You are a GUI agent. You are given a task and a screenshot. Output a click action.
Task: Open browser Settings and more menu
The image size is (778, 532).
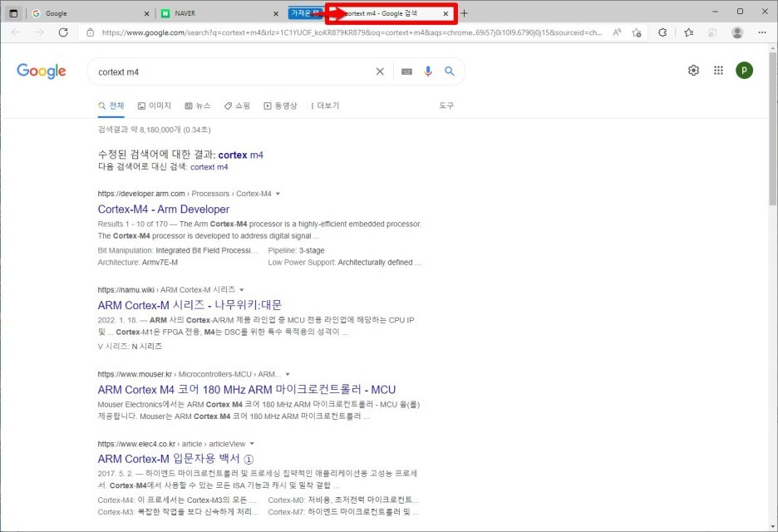762,32
